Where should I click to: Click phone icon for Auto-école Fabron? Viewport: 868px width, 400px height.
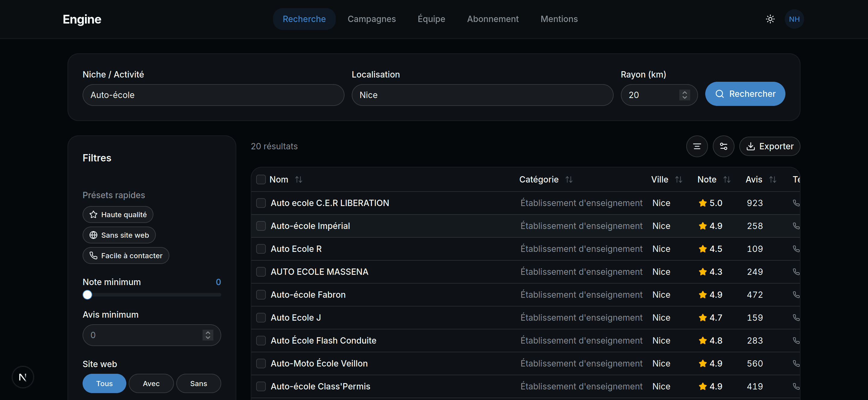pos(796,294)
